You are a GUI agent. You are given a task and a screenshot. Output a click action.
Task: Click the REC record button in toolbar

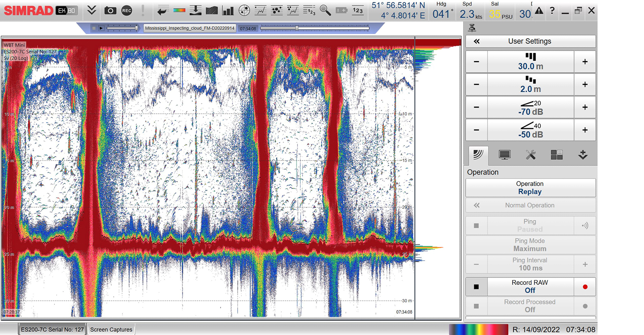[x=127, y=11]
